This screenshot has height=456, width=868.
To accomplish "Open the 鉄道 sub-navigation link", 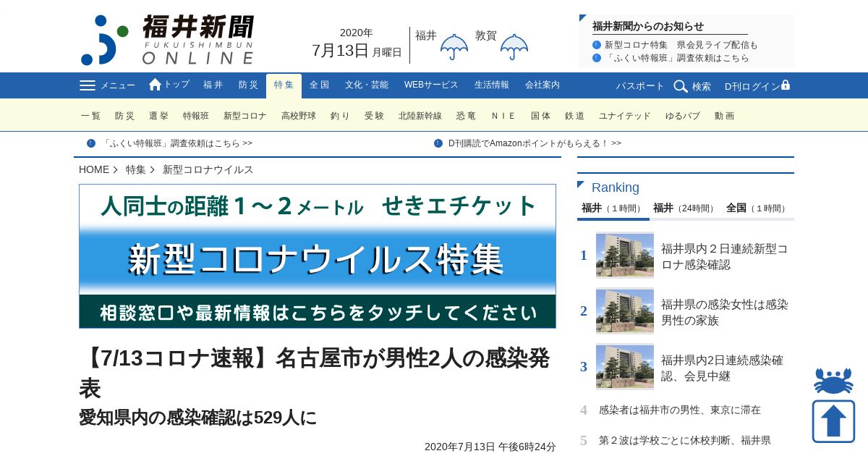I will [x=574, y=116].
